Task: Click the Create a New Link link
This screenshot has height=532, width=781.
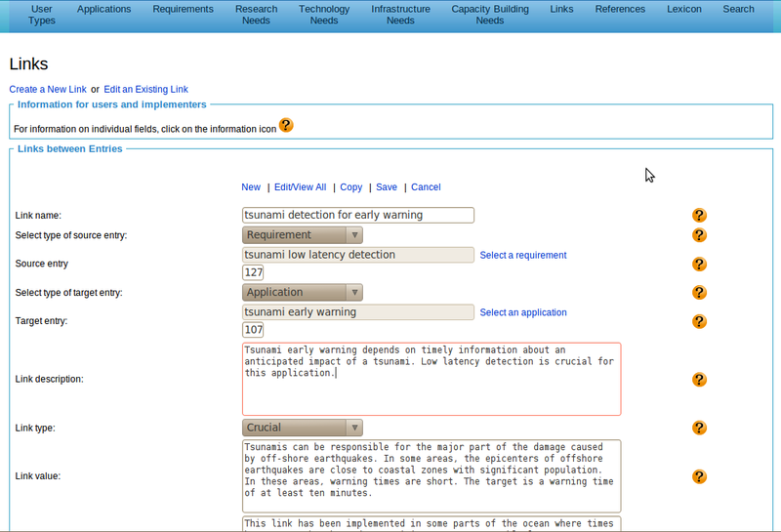Action: pyautogui.click(x=48, y=90)
